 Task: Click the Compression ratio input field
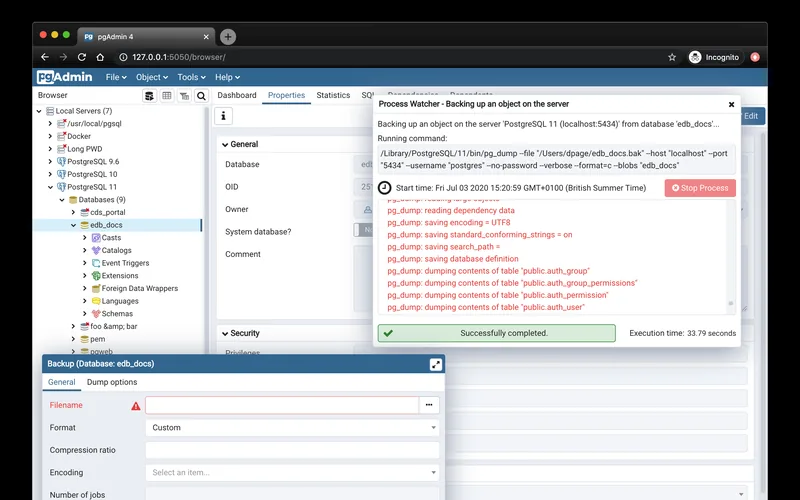coord(292,450)
